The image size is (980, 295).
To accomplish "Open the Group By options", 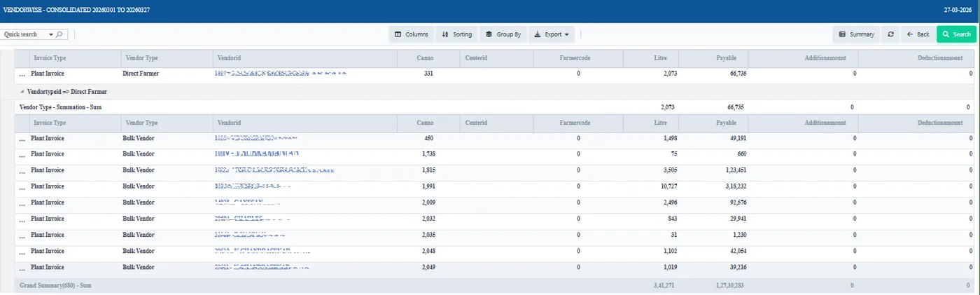I will click(503, 34).
